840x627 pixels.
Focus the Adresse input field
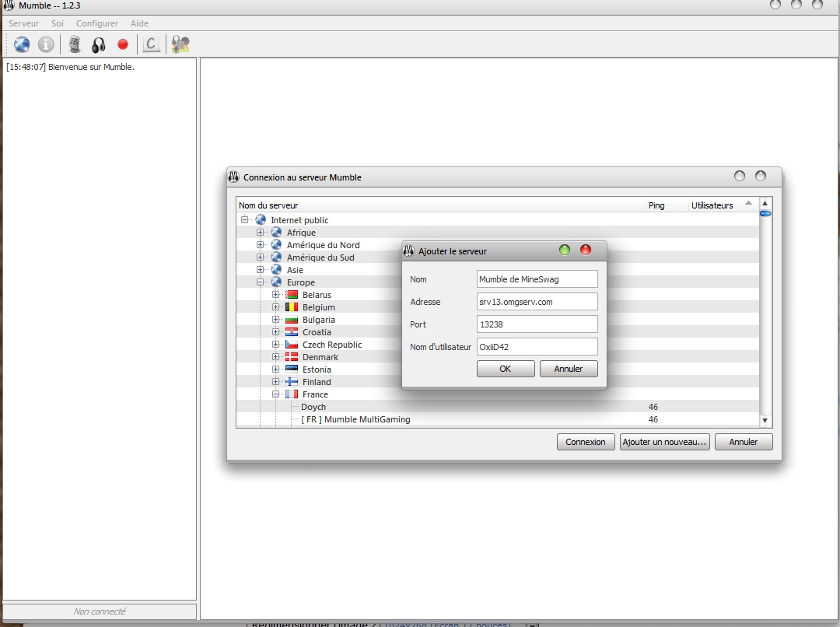click(537, 302)
